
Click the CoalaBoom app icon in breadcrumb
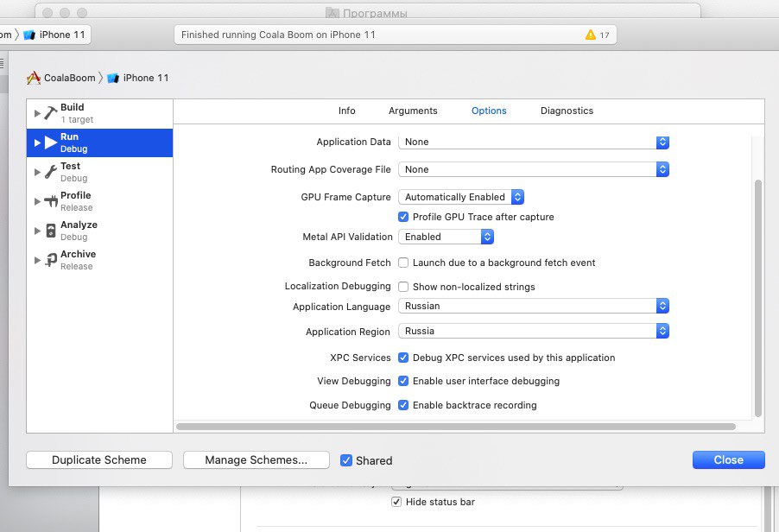34,78
